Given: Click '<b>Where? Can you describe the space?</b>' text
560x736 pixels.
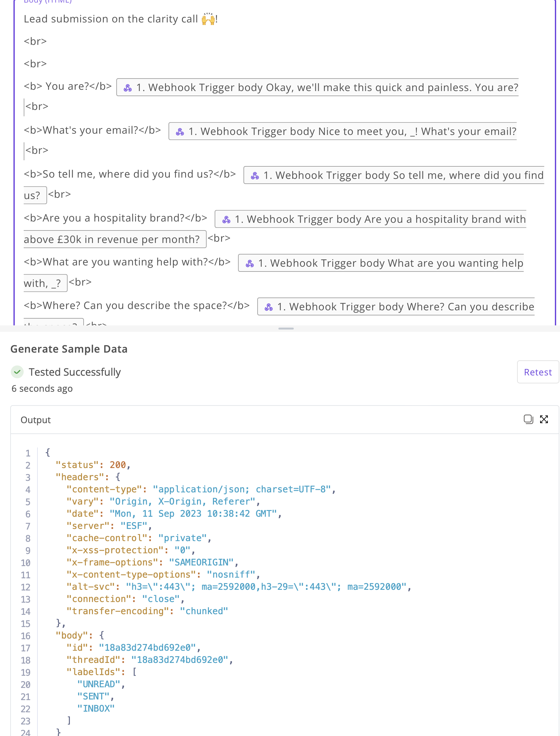Looking at the screenshot, I should click(x=137, y=305).
